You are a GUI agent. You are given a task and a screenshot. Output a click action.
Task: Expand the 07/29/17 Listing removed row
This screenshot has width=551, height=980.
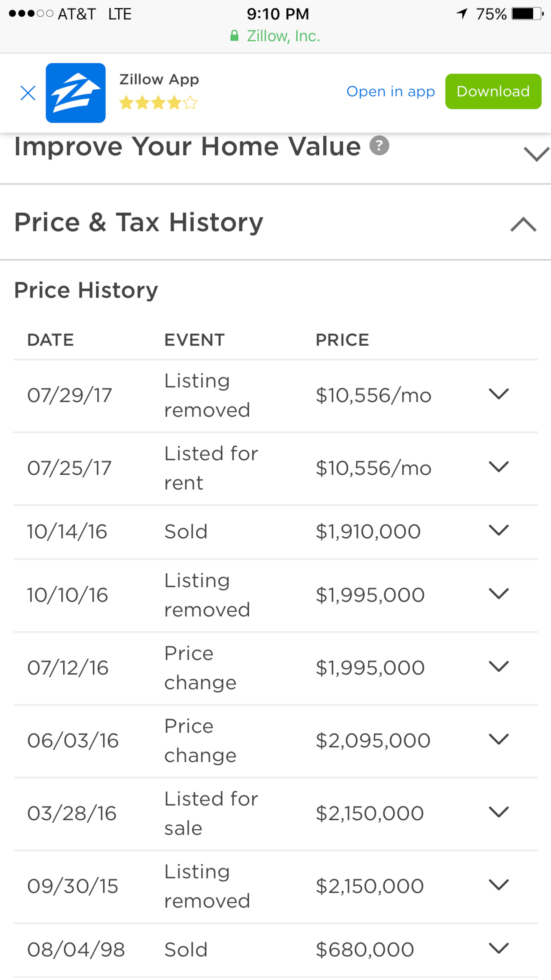coord(498,394)
